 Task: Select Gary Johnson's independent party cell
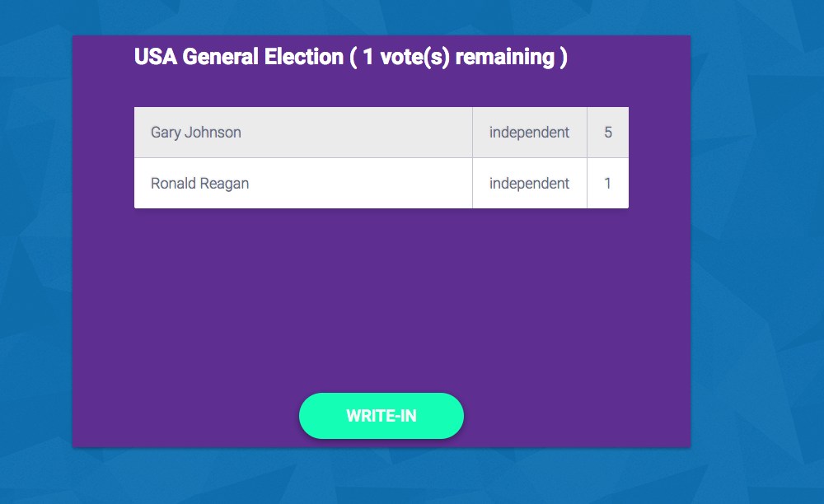[529, 133]
